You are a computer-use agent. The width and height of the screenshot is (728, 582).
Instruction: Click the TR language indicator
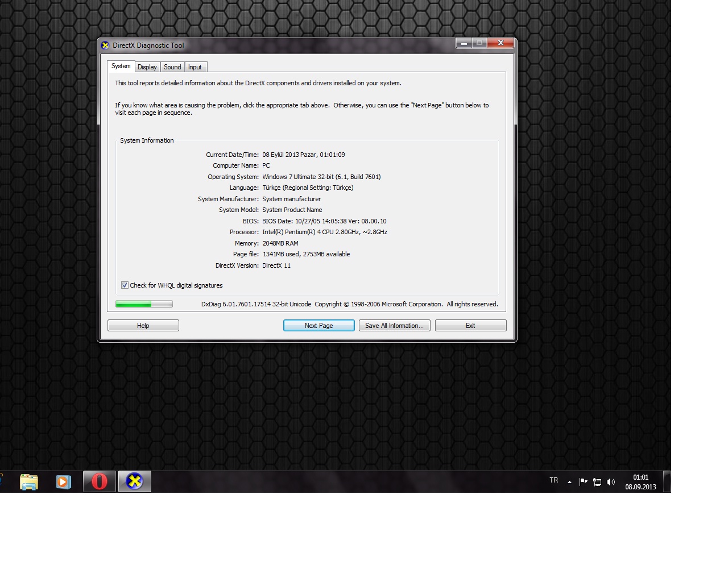tap(554, 481)
